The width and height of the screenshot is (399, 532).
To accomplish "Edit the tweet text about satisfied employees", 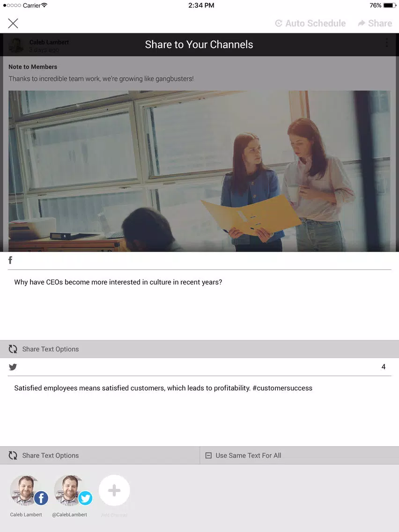I will pos(199,411).
